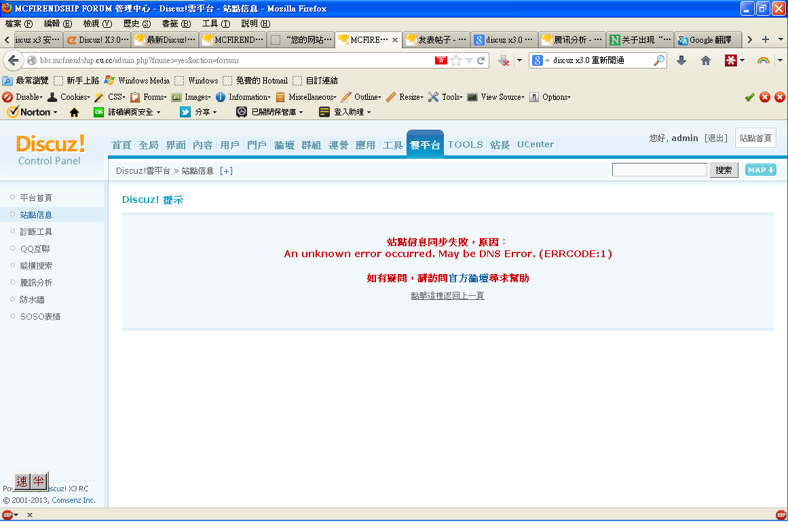Reload the page with the refresh icon

(481, 60)
